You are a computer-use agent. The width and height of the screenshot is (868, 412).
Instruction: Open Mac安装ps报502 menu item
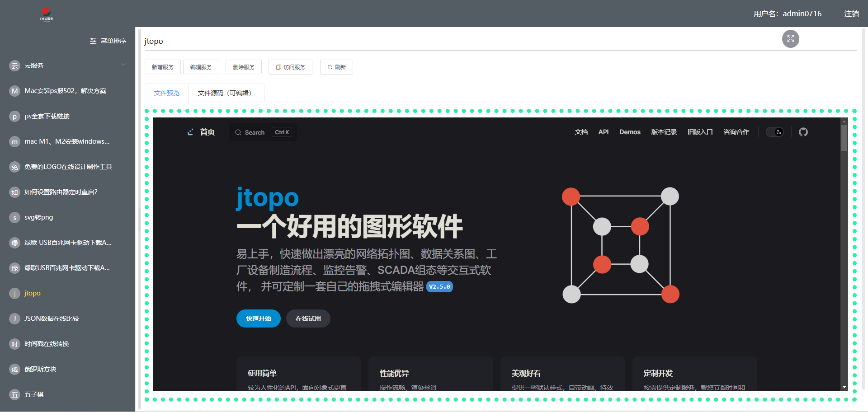[67, 91]
